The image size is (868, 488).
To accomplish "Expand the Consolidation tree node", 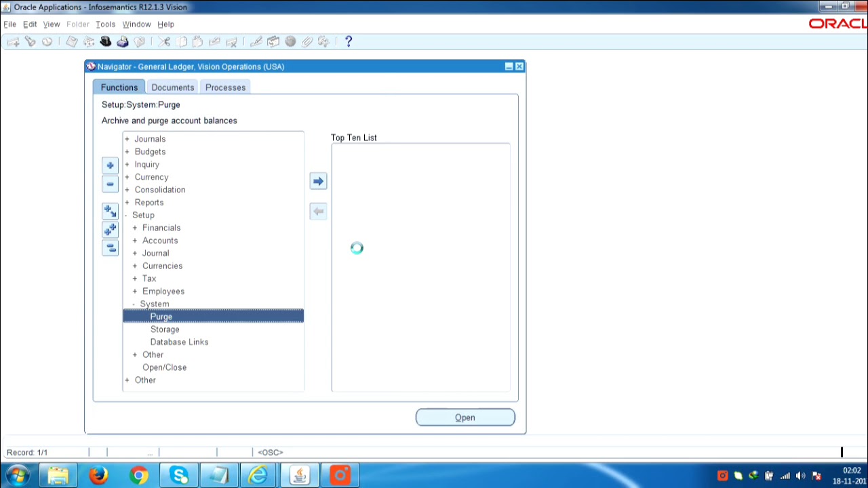I will click(127, 190).
